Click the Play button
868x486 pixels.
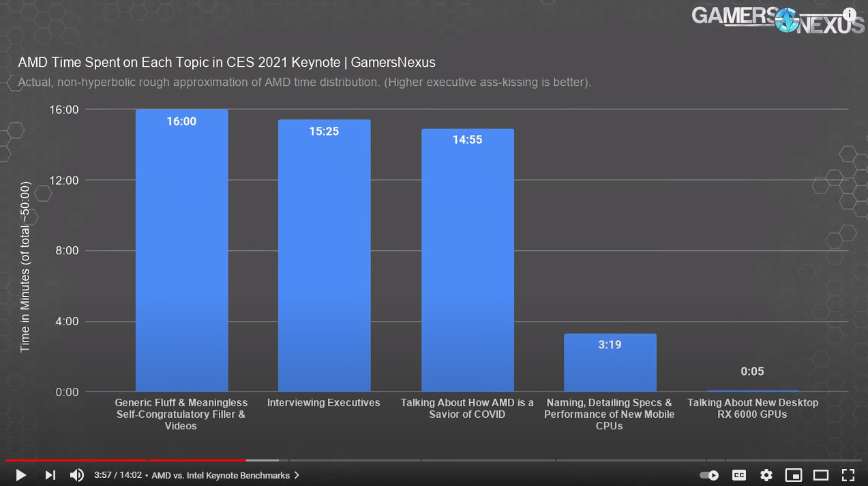pyautogui.click(x=20, y=475)
